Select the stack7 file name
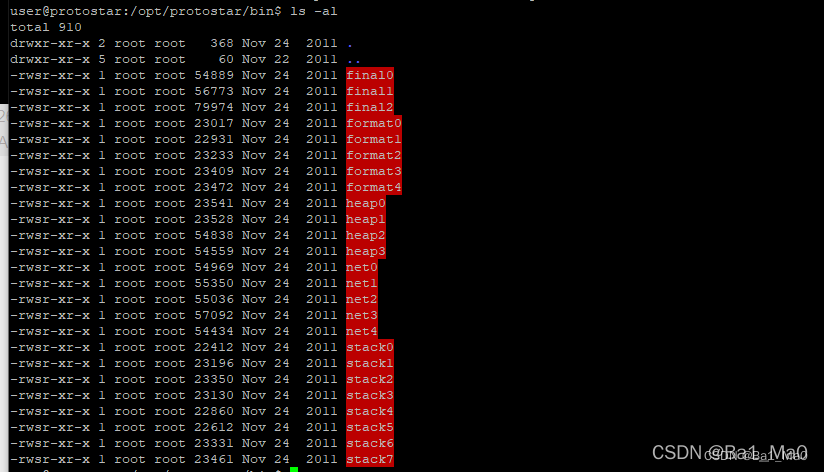Viewport: 824px width, 472px height. (369, 459)
